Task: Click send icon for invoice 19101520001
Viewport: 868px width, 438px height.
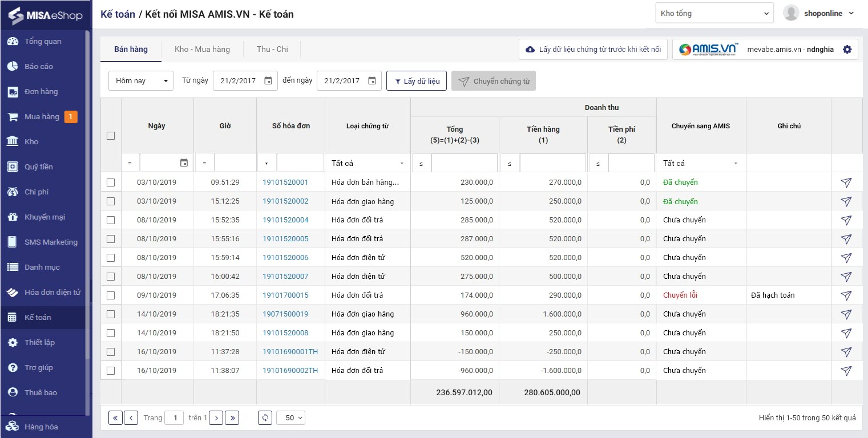Action: click(x=846, y=182)
